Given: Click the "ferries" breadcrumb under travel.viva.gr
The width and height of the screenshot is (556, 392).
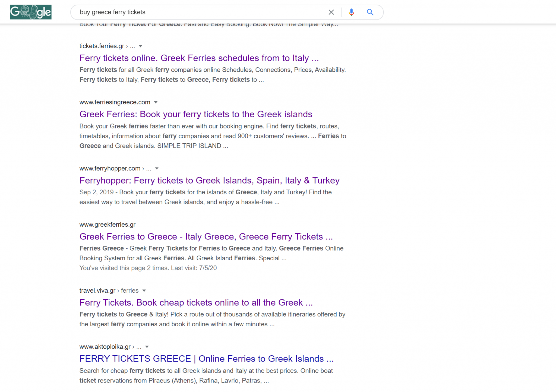Looking at the screenshot, I should tap(130, 290).
